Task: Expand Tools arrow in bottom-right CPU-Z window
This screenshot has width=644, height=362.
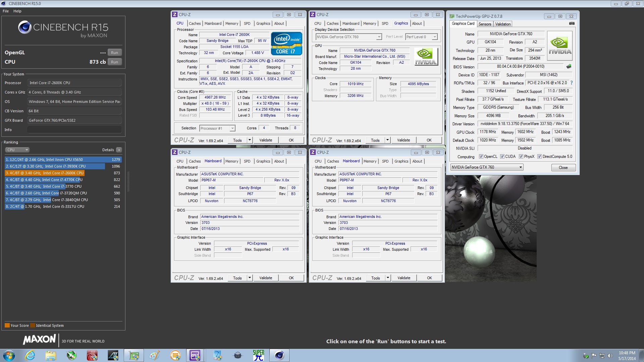Action: pos(388,278)
